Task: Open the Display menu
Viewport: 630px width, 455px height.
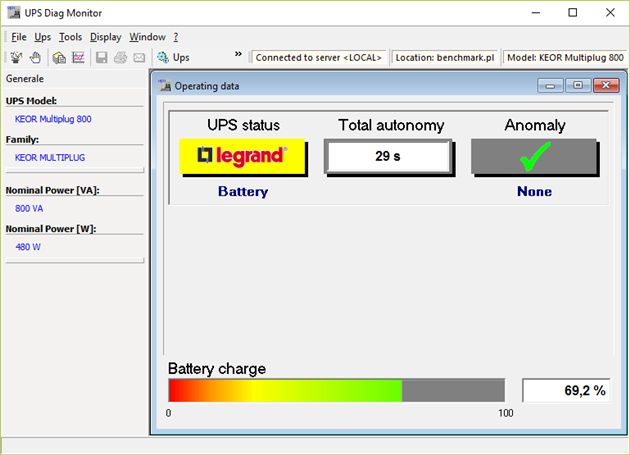Action: pos(106,37)
